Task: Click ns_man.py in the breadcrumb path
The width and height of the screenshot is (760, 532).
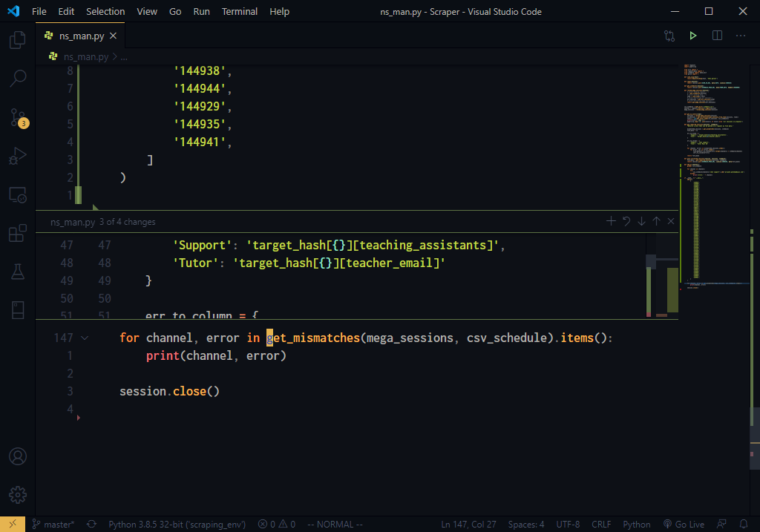Action: (86, 57)
